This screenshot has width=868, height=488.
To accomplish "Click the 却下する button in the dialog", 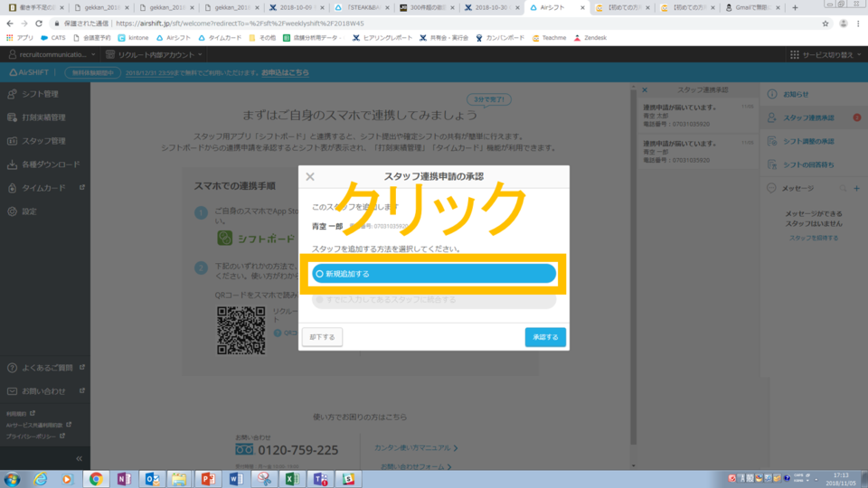I will tap(322, 337).
